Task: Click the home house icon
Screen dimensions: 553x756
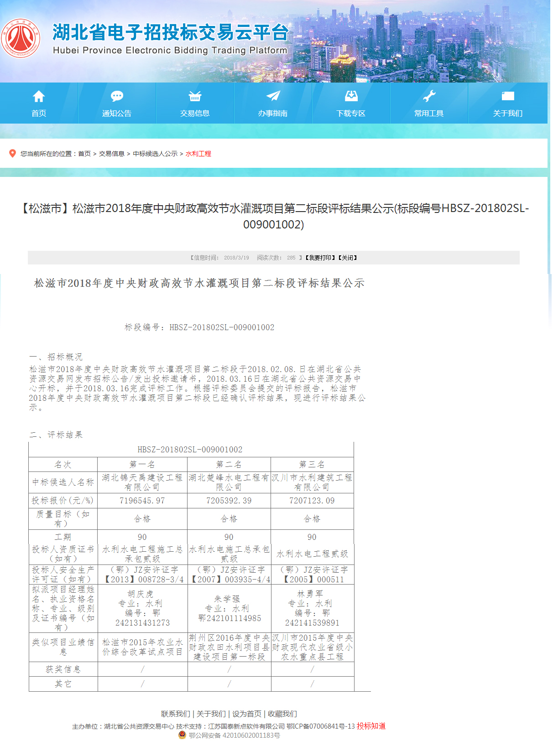Action: coord(39,96)
